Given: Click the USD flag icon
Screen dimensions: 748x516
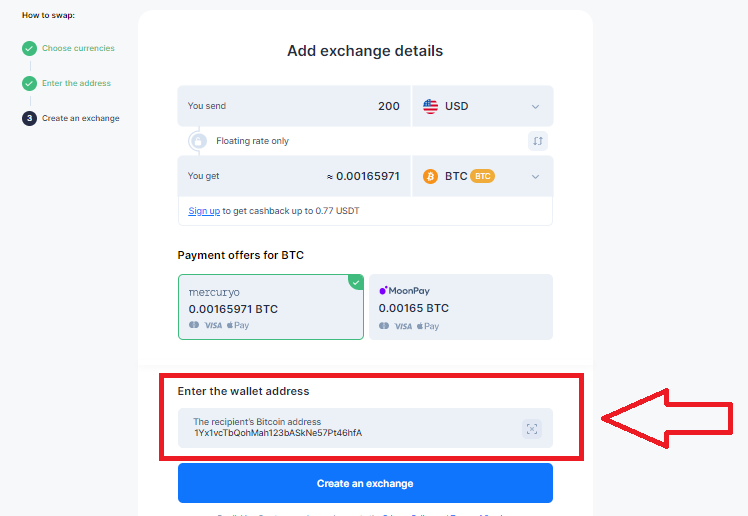Looking at the screenshot, I should click(430, 106).
